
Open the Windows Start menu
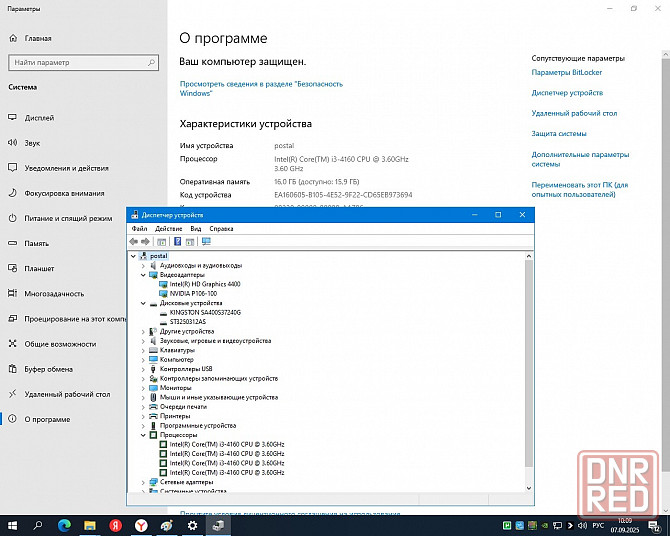[x=12, y=525]
